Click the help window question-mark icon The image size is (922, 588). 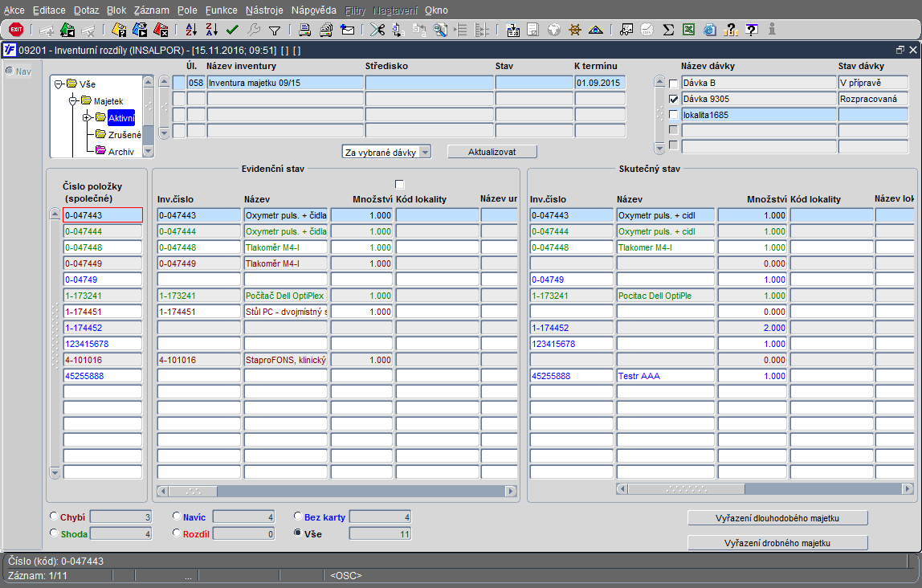point(752,30)
